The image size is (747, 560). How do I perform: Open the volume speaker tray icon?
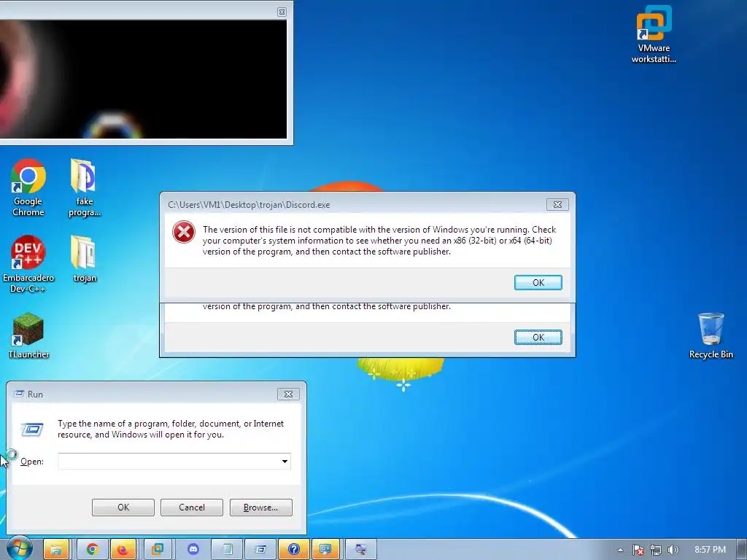click(x=673, y=550)
